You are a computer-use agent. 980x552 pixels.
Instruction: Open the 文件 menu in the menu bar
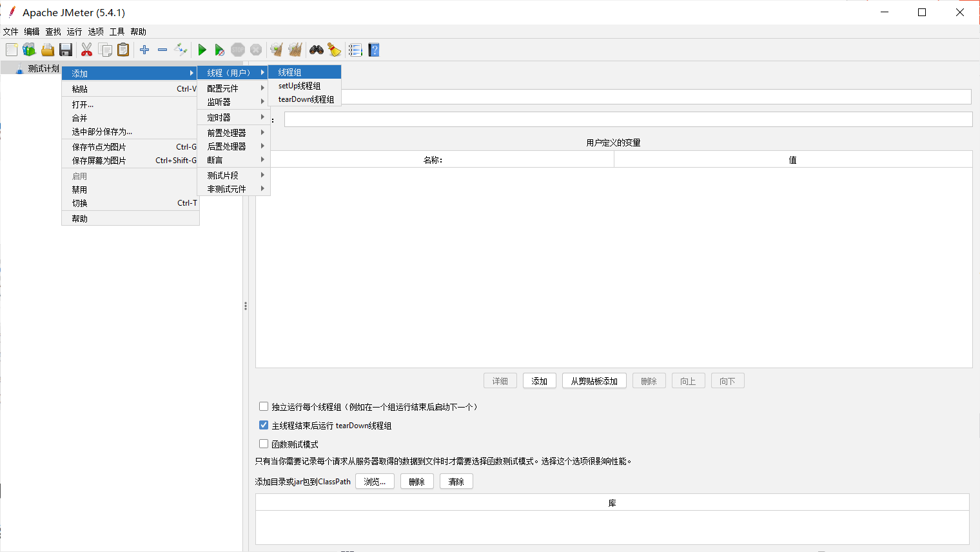[x=11, y=32]
